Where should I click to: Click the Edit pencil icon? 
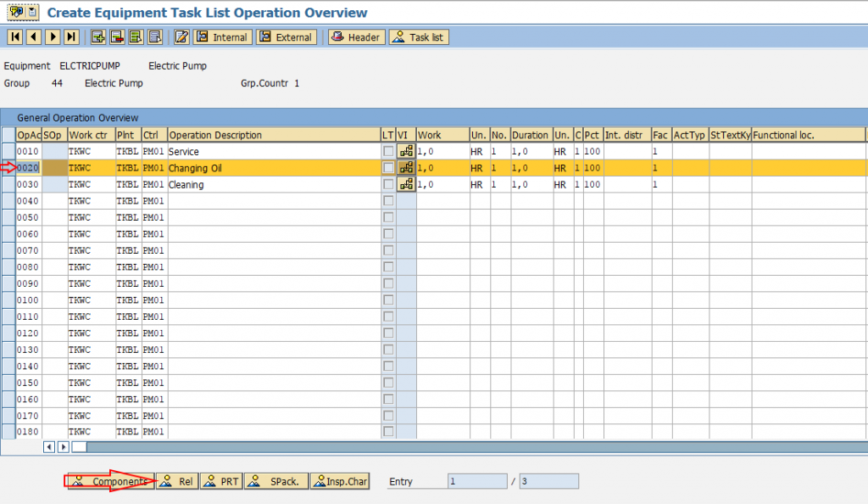pos(181,36)
